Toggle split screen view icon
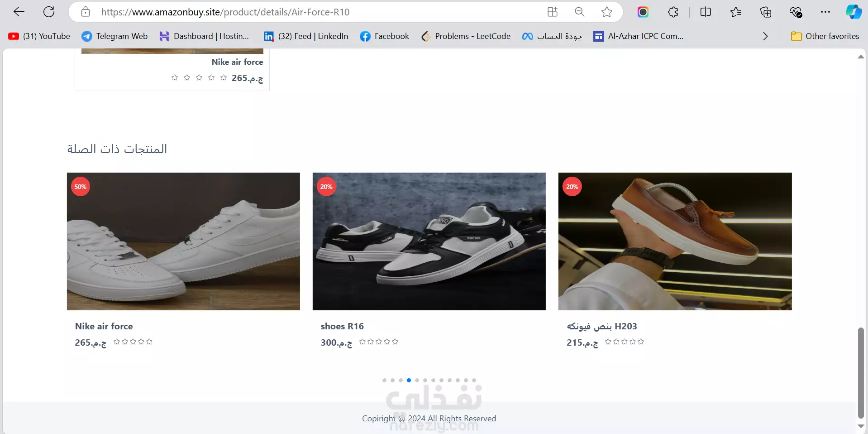This screenshot has height=434, width=868. (706, 12)
